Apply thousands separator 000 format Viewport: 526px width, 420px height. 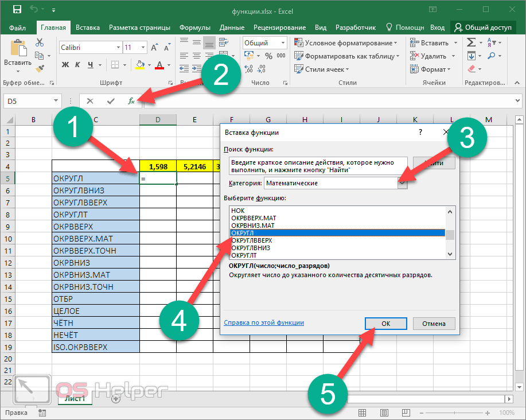click(x=281, y=56)
